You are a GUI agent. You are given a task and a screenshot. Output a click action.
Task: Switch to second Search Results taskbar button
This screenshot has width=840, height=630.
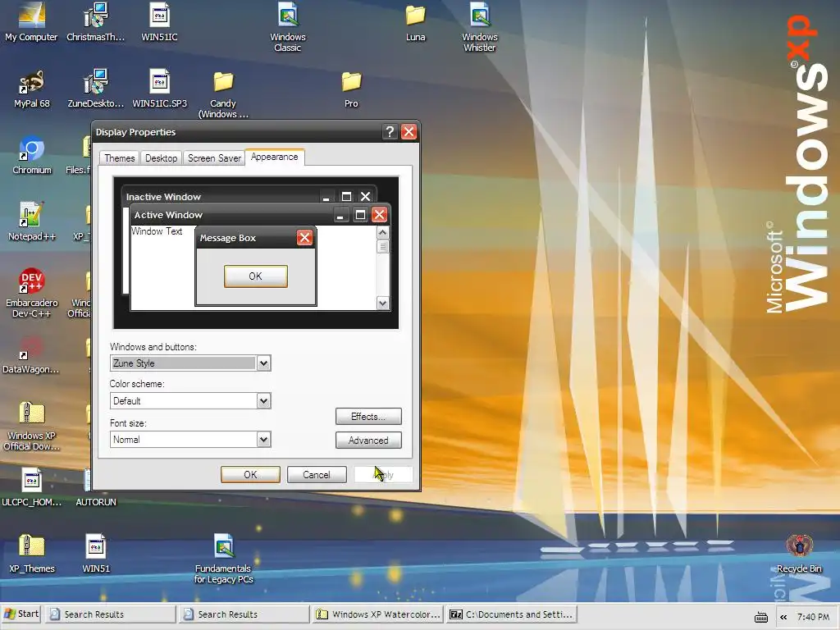tap(244, 614)
